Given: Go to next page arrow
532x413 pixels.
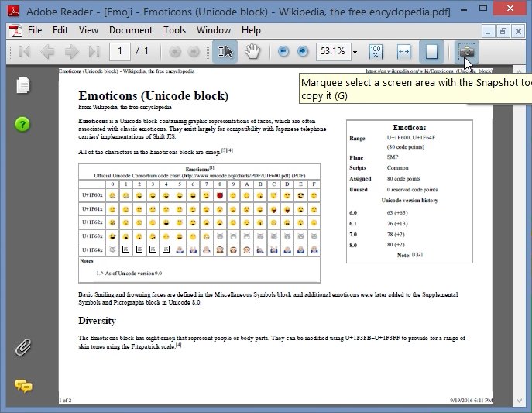Looking at the screenshot, I should coord(71,52).
